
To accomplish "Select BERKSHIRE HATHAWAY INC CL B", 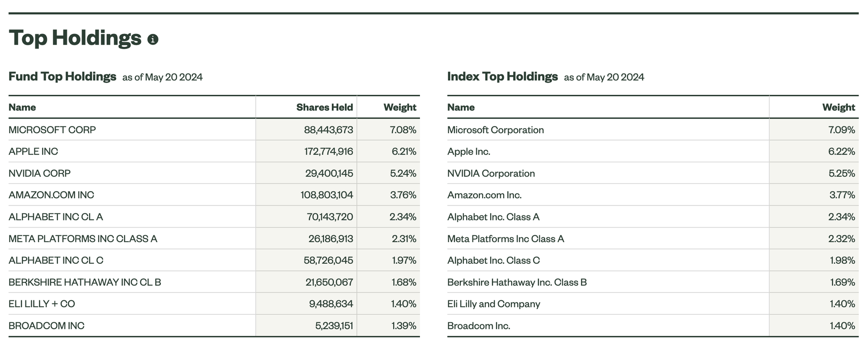I will click(85, 282).
